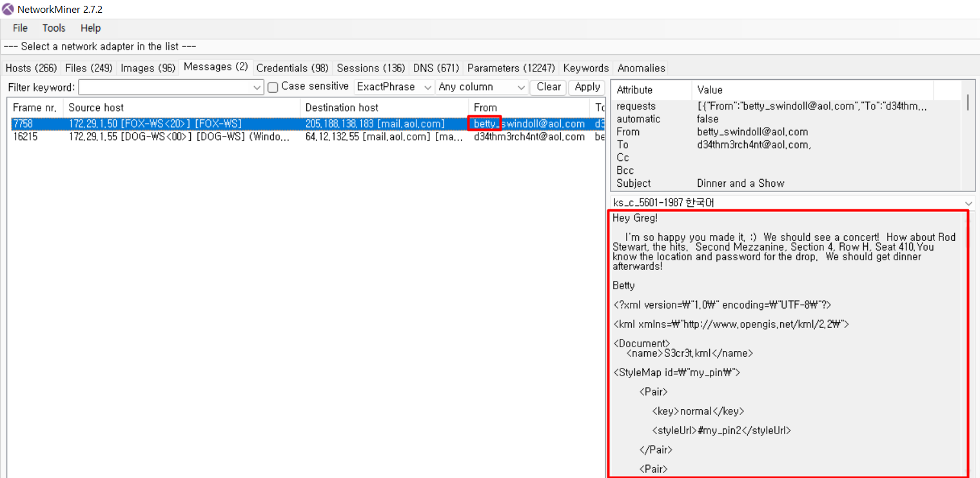The width and height of the screenshot is (980, 478).
Task: Click source host 172.29.1.50 [FOX-WS]
Action: tap(155, 124)
